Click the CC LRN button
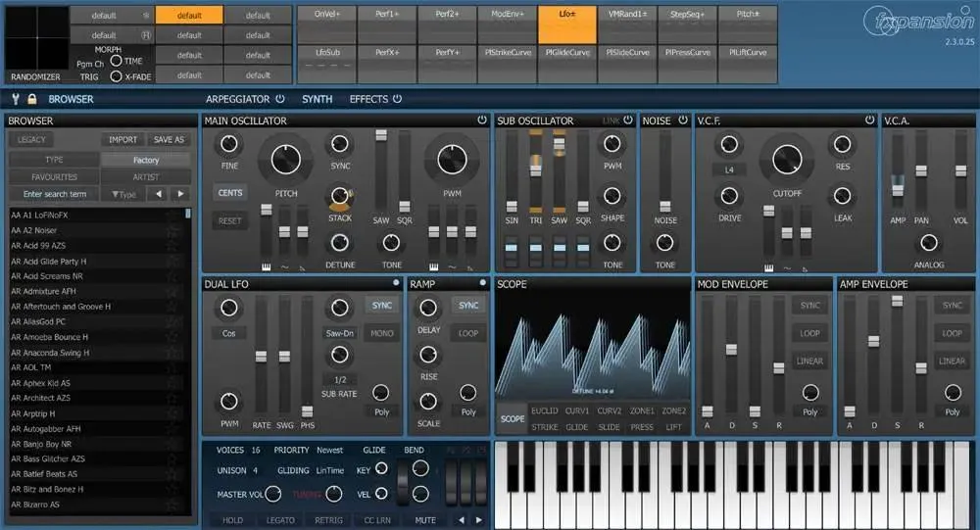This screenshot has height=530, width=980. pyautogui.click(x=377, y=520)
